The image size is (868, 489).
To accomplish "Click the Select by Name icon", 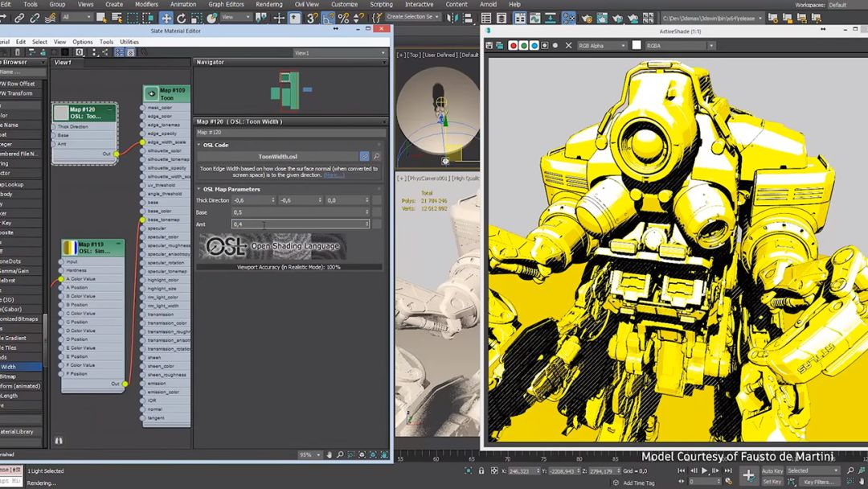I will pyautogui.click(x=117, y=18).
